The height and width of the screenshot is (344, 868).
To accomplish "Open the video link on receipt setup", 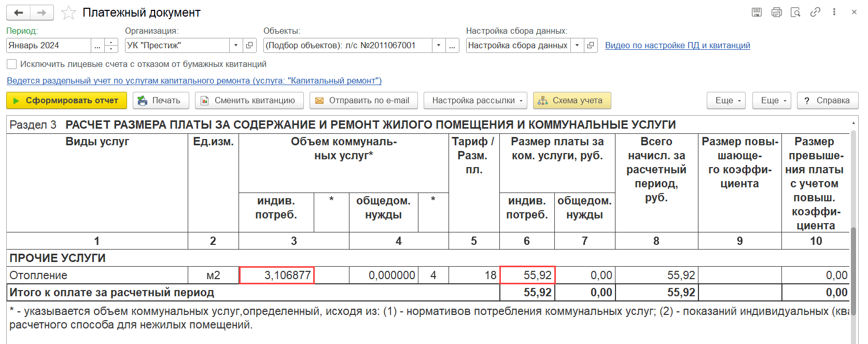I will (677, 46).
